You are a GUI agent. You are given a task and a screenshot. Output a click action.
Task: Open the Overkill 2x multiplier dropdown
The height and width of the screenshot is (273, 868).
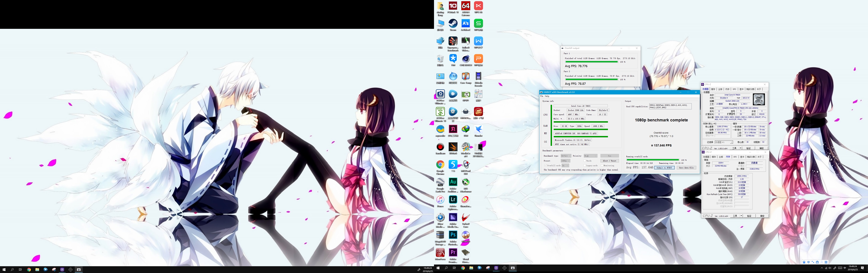point(565,165)
